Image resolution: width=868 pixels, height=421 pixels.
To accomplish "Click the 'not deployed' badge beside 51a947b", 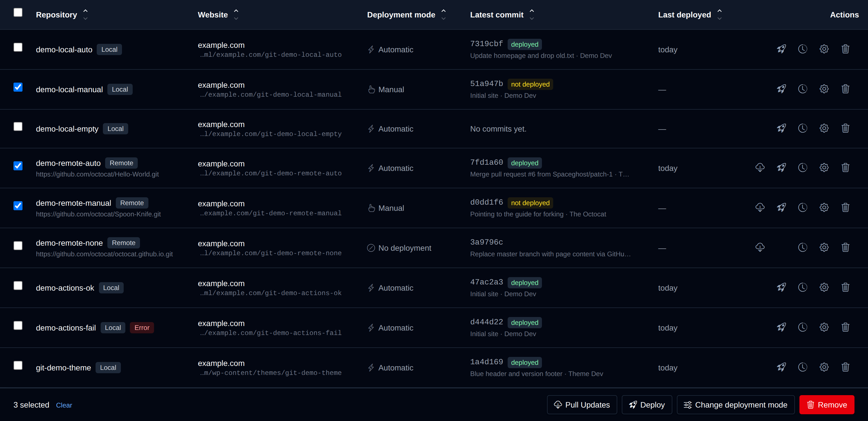I will pyautogui.click(x=530, y=84).
